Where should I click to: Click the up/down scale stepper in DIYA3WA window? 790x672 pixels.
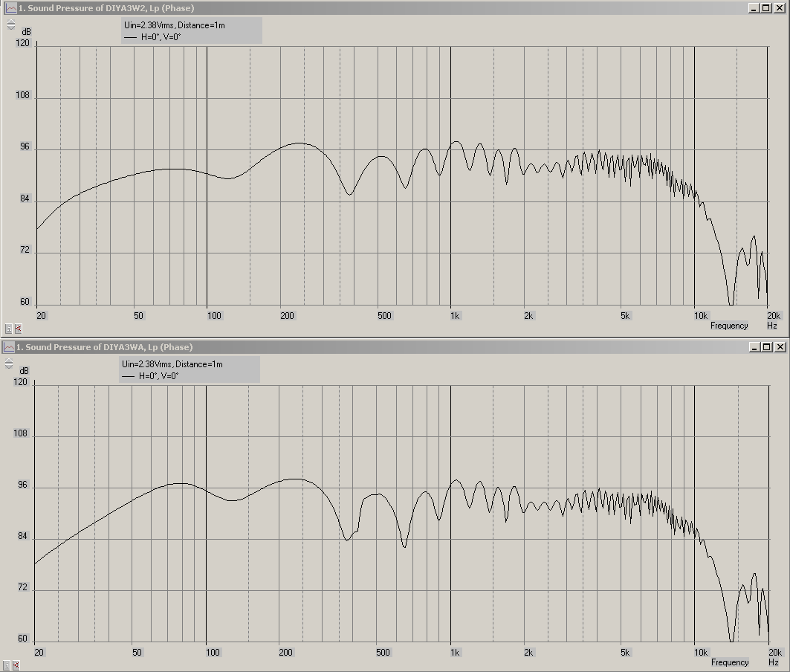tap(9, 364)
